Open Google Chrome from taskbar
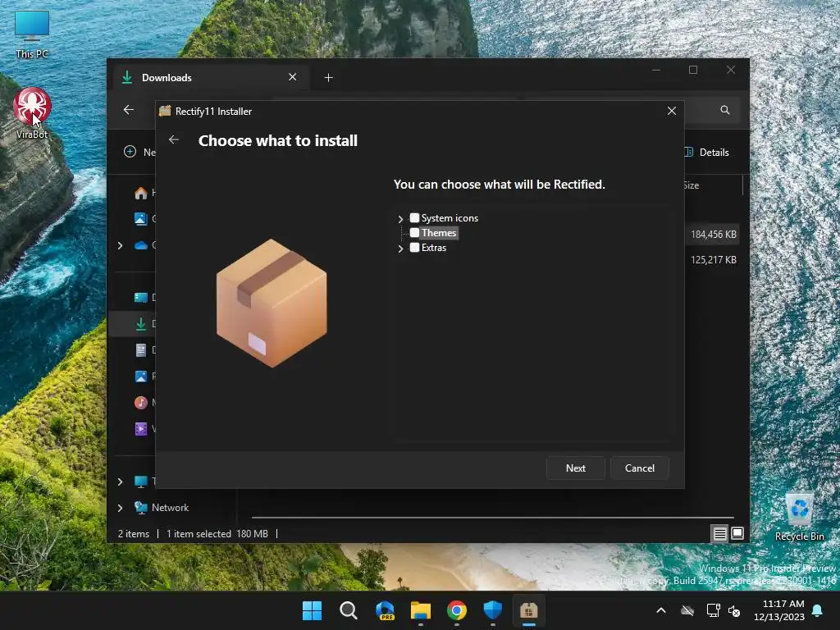 tap(456, 610)
